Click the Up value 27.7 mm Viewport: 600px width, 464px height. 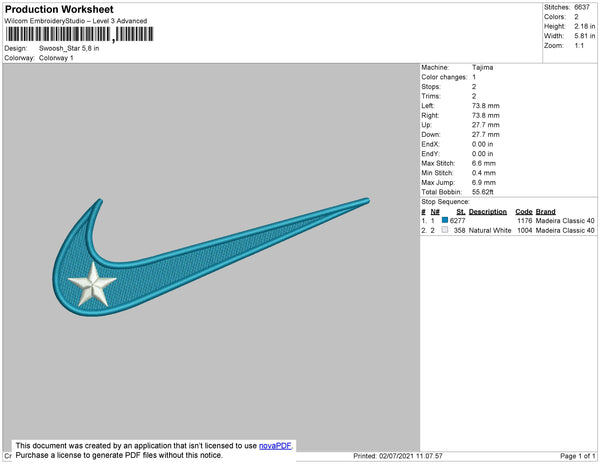click(486, 125)
